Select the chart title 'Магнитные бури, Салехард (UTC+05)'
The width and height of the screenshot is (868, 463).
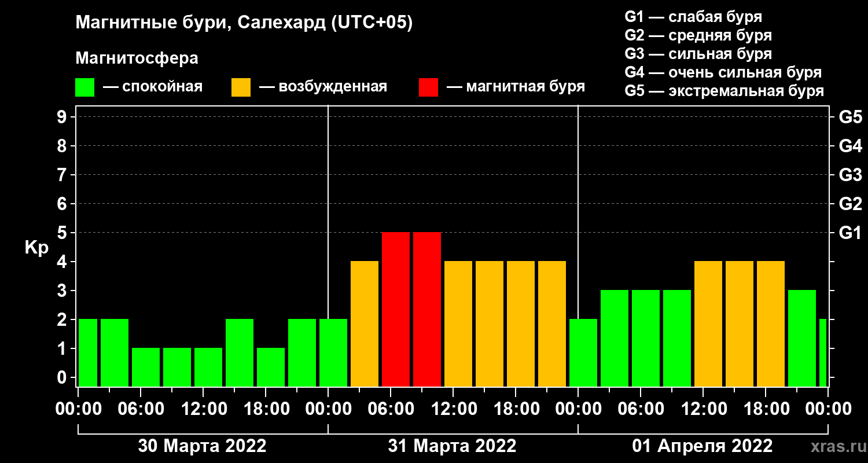[x=244, y=23]
